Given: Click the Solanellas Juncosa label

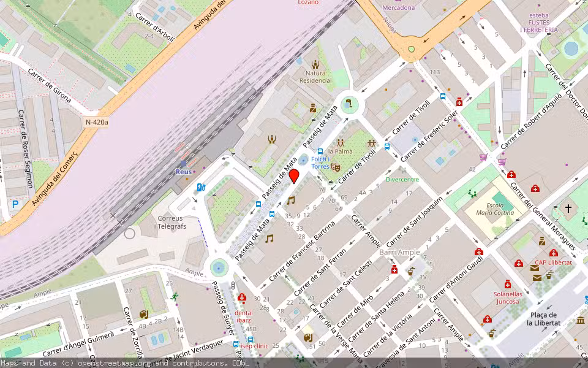Looking at the screenshot, I should point(508,298).
